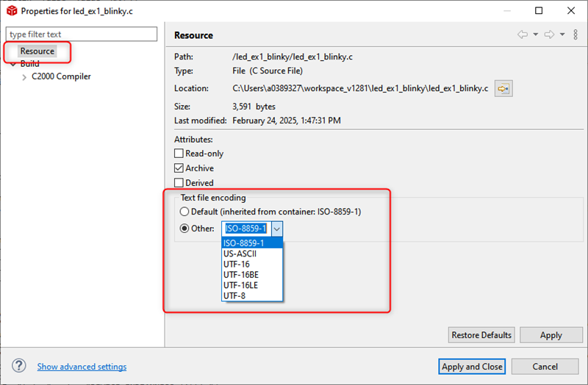
Task: Click the file location path text
Action: (x=360, y=88)
